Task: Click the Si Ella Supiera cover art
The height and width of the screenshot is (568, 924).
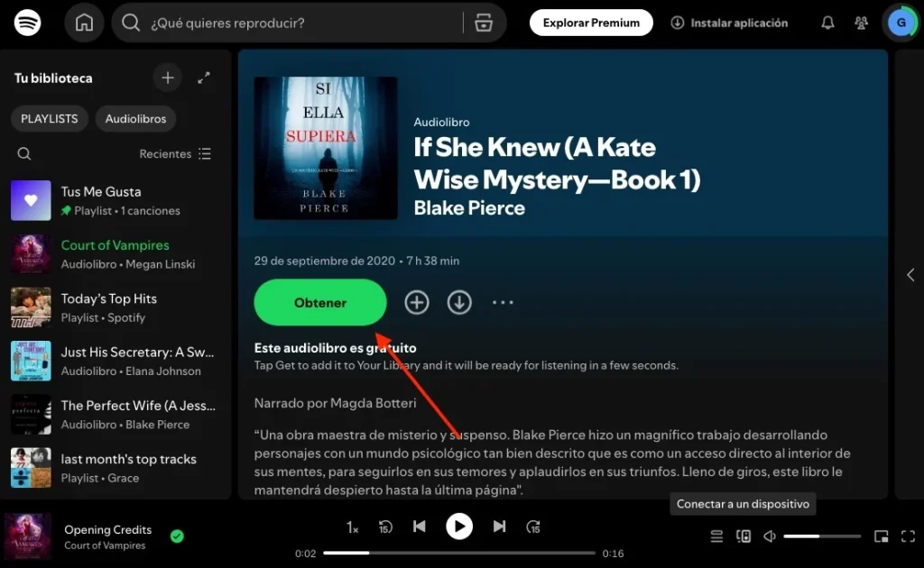Action: 325,149
